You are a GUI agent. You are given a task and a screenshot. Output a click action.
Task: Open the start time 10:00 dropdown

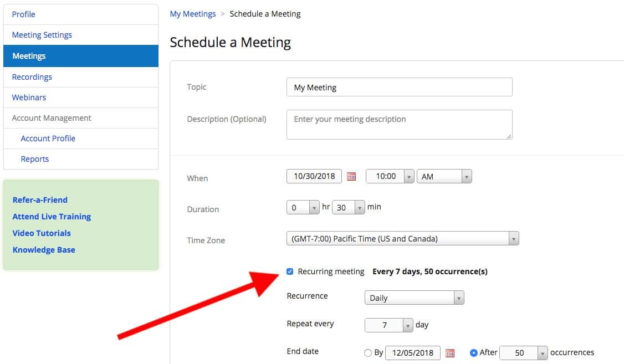tap(390, 177)
